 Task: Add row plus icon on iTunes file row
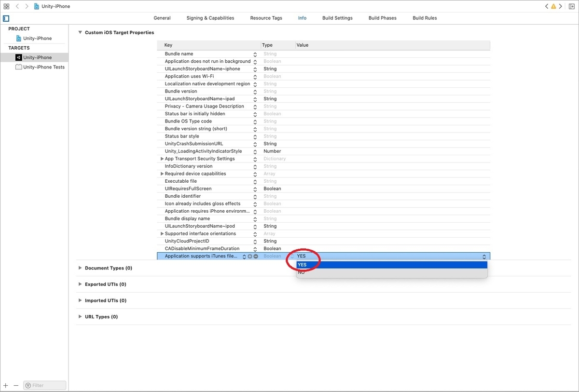click(250, 257)
